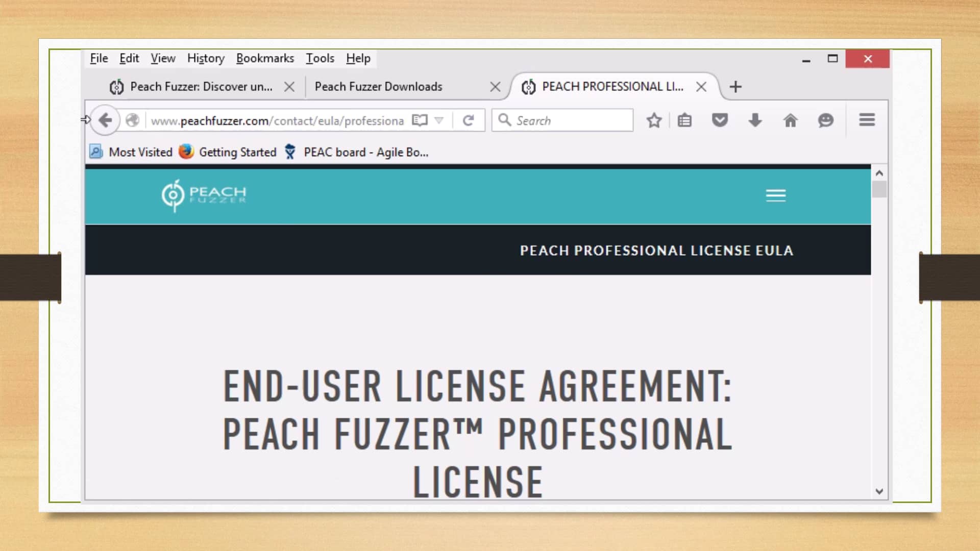The width and height of the screenshot is (980, 551).
Task: Click the scrollbar down arrow
Action: 879,491
